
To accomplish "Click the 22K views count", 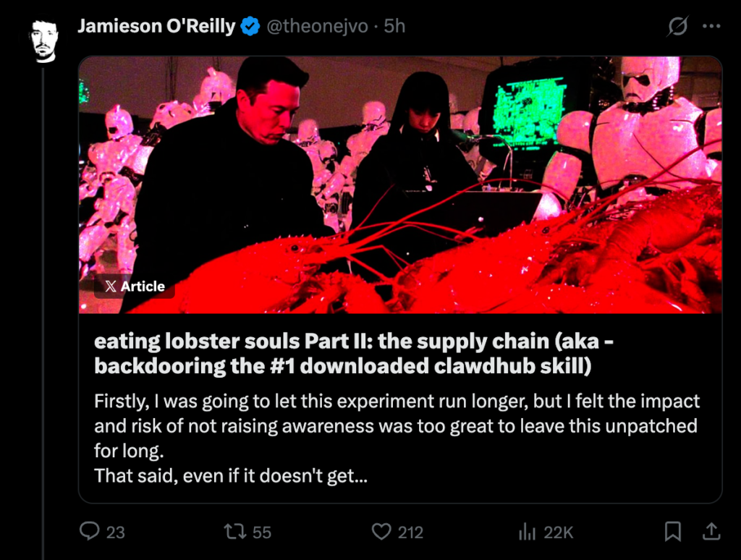I will click(x=559, y=533).
